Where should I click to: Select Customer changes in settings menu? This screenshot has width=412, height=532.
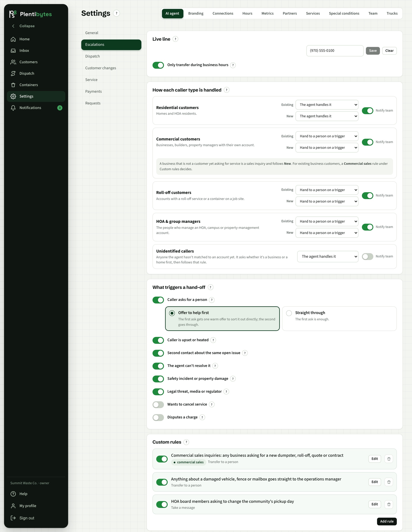click(x=111, y=68)
